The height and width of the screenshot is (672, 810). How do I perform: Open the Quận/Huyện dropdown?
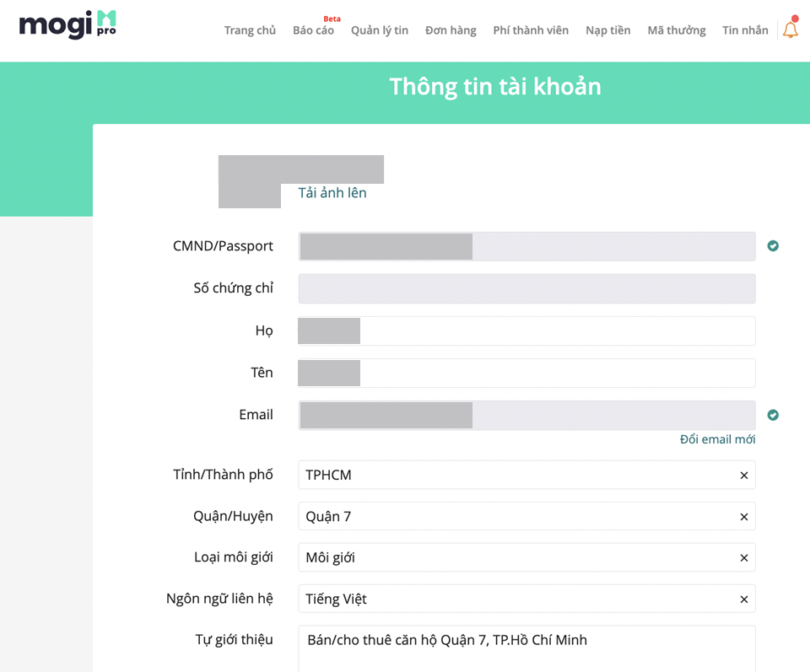[x=515, y=517]
